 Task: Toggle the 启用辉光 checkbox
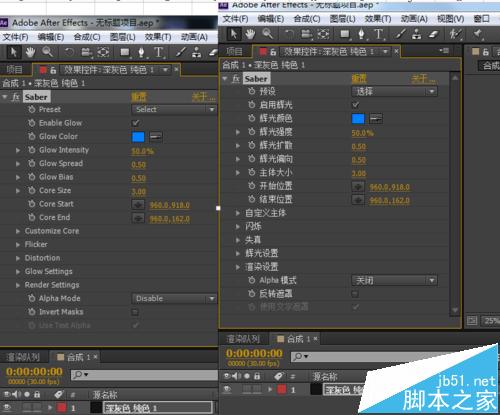tap(355, 105)
